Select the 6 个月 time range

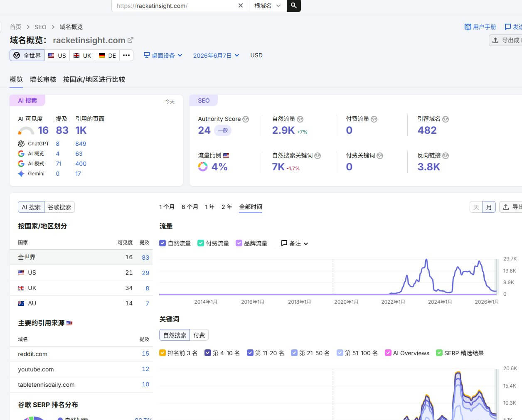190,207
